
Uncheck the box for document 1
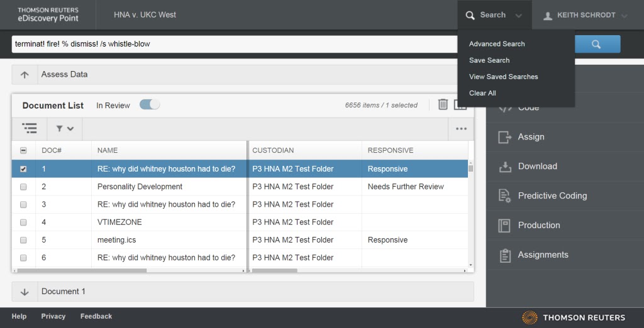(23, 169)
